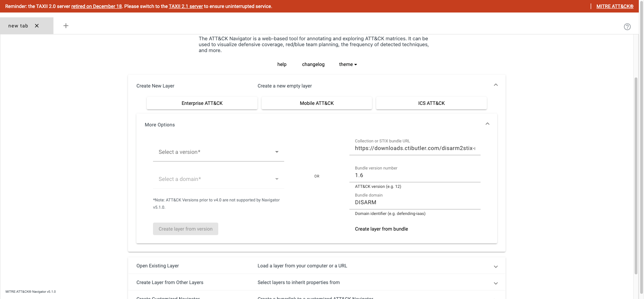Focus the Collection or STIX bundle URL field
This screenshot has width=644, height=299.
415,148
